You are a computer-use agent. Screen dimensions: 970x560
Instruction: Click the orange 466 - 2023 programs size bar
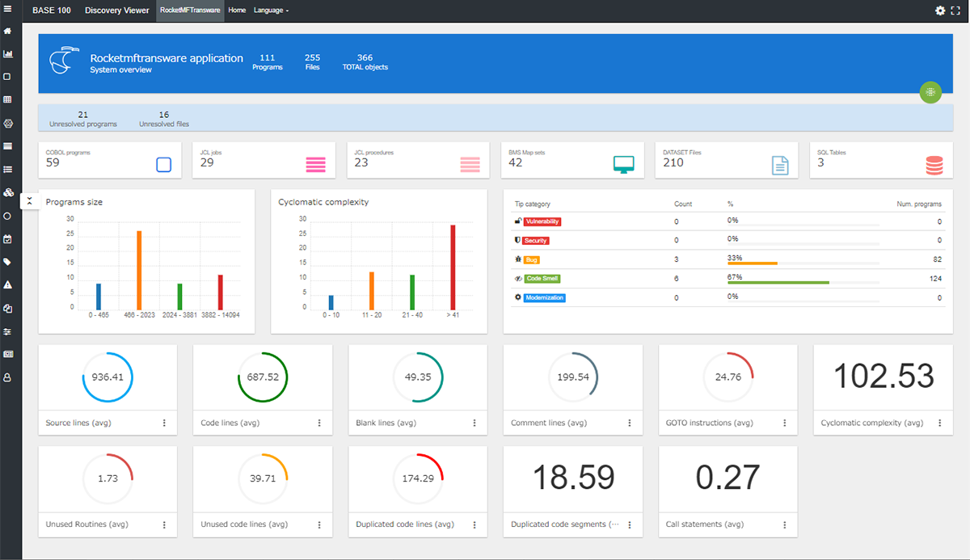139,269
